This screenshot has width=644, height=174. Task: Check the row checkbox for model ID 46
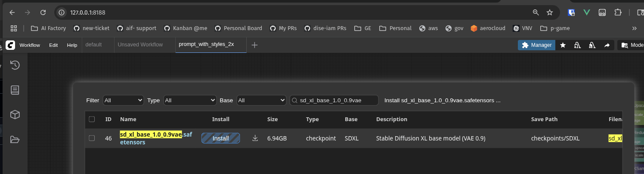[92, 138]
